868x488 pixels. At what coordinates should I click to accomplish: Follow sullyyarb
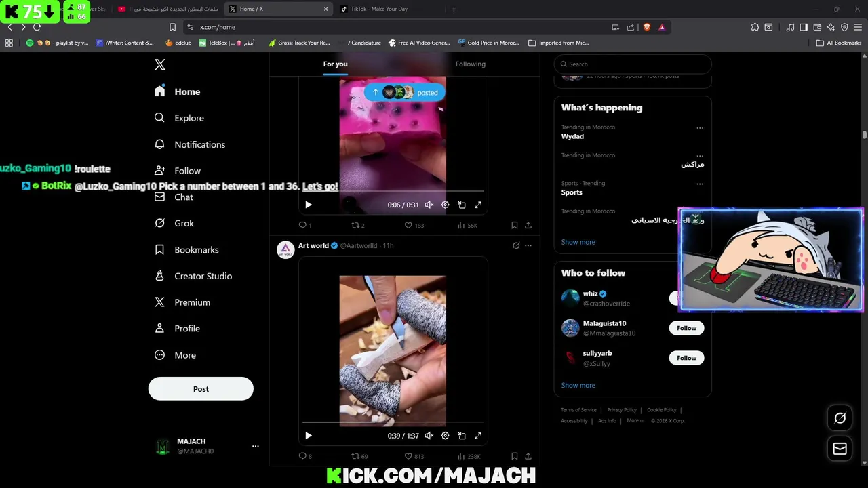coord(686,358)
